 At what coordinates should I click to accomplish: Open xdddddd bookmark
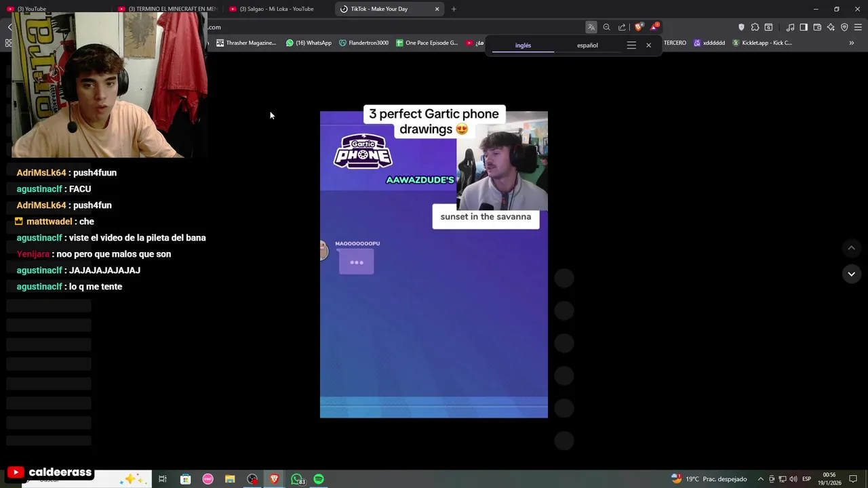tap(709, 43)
